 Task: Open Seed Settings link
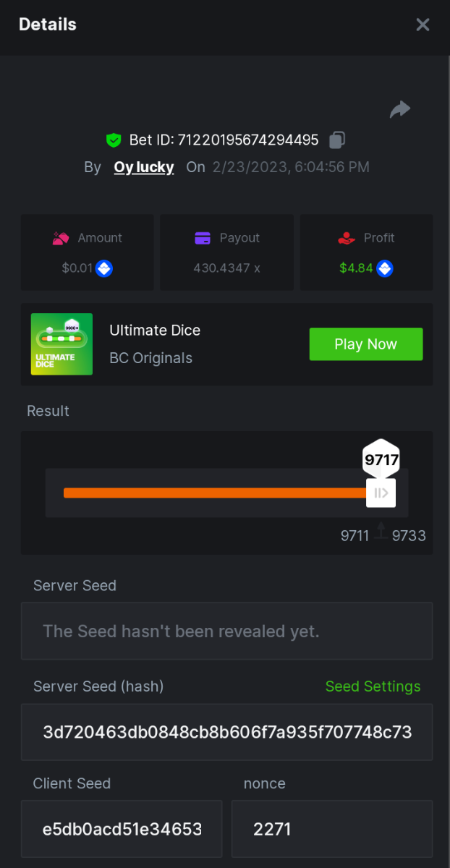(373, 686)
